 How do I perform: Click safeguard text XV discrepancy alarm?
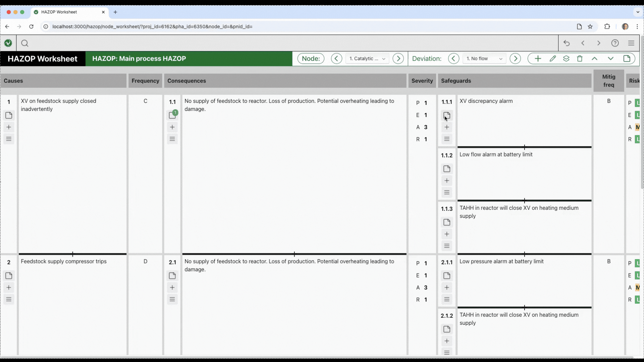click(486, 101)
